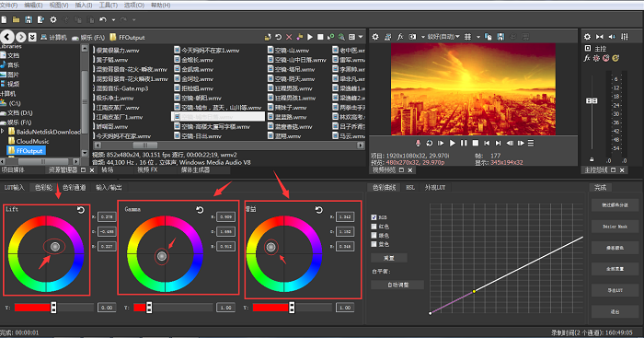The width and height of the screenshot is (644, 338).
Task: Reset the Lift color wheel
Action: pos(81,210)
